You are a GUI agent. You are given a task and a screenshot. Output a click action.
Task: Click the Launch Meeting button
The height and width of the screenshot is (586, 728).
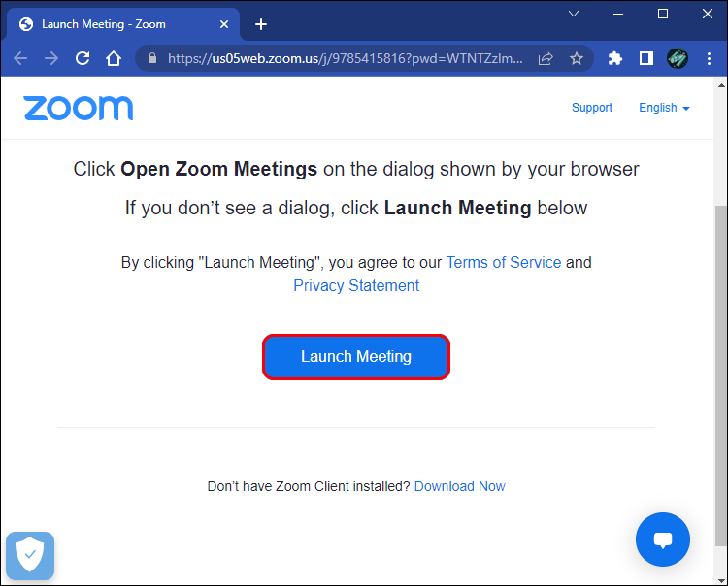(x=356, y=357)
